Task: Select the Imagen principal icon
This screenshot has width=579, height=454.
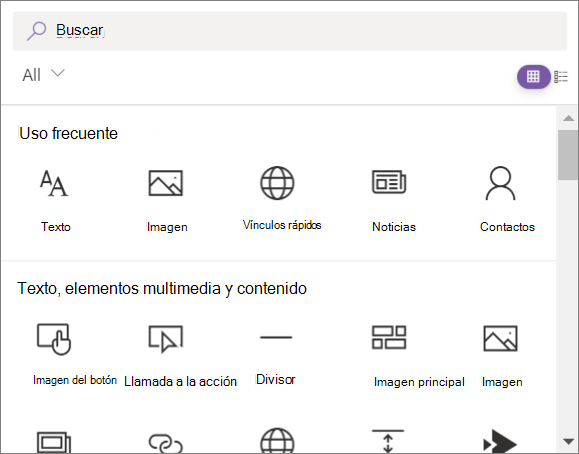Action: pyautogui.click(x=389, y=337)
